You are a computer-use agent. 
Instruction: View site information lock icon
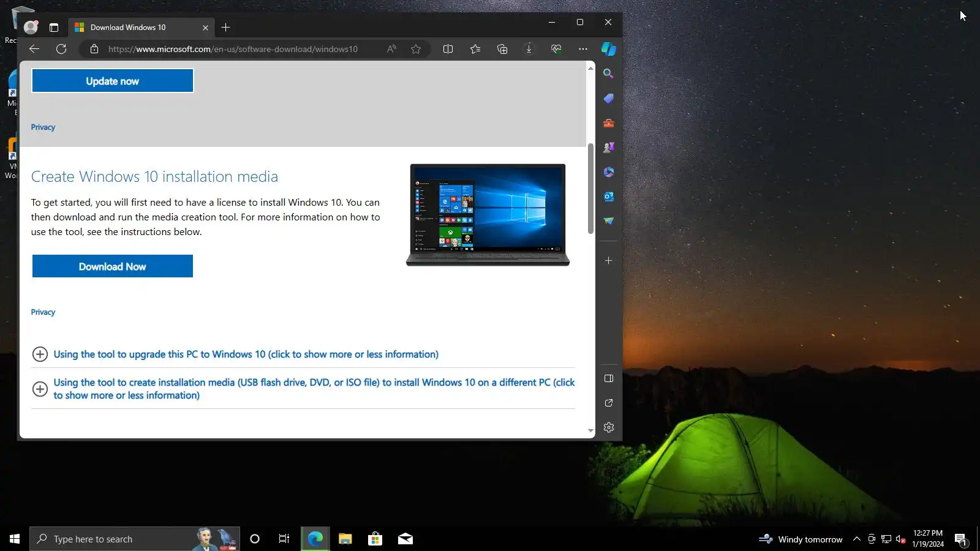coord(94,49)
